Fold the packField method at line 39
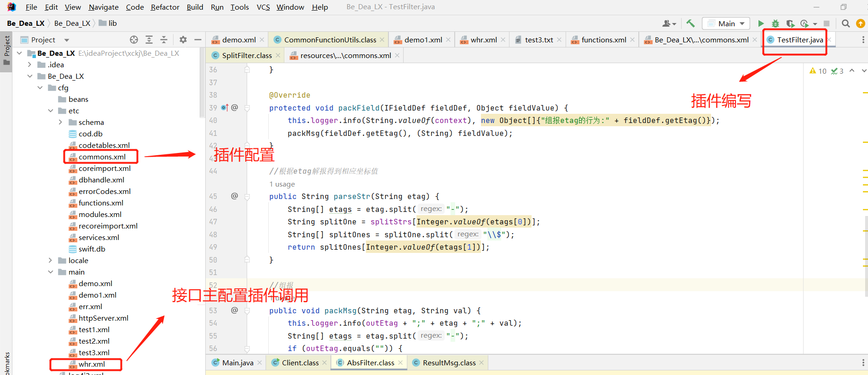This screenshot has height=375, width=868. pyautogui.click(x=247, y=108)
